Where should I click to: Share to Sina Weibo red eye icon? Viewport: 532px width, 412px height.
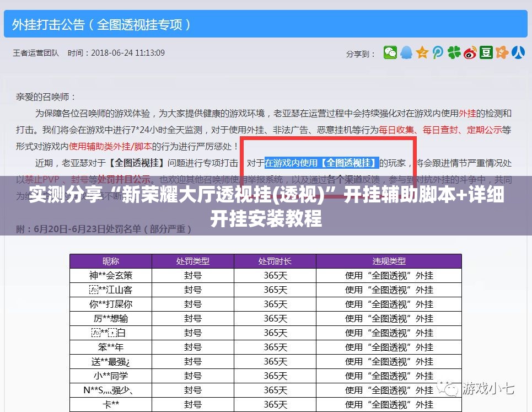coord(470,52)
